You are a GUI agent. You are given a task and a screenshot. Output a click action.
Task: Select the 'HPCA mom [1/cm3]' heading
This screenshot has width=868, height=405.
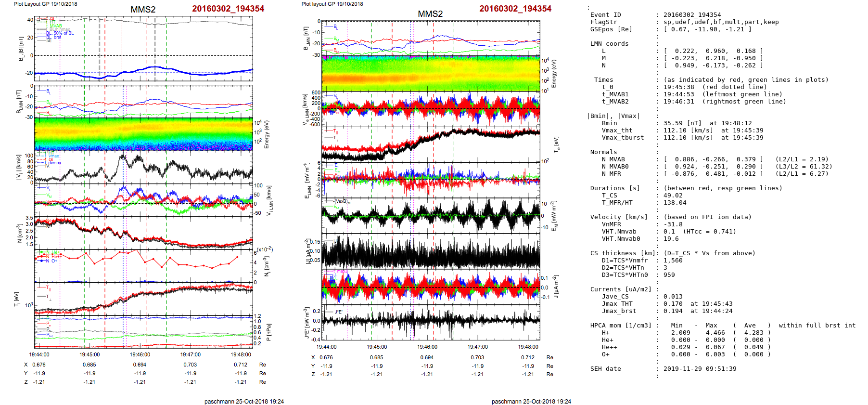pyautogui.click(x=621, y=326)
